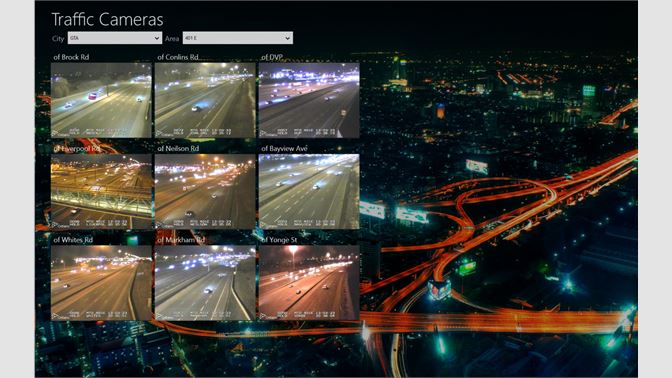The width and height of the screenshot is (672, 378).
Task: Select the Whites Rd camera thumbnail
Action: tap(101, 283)
